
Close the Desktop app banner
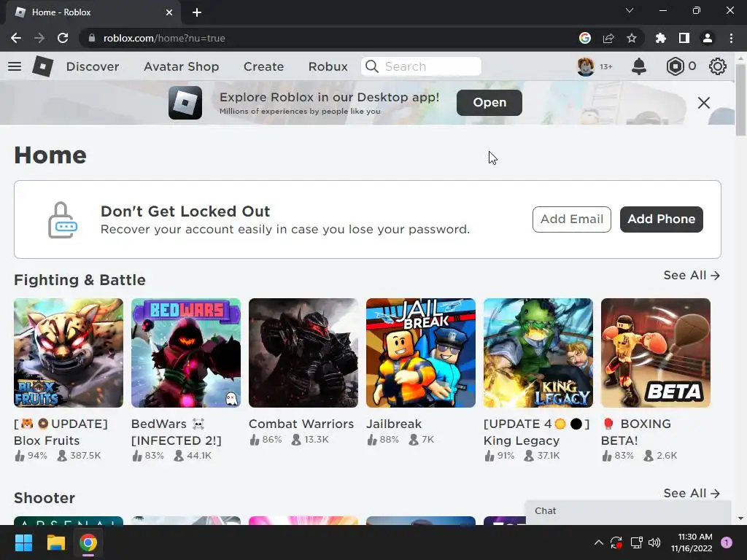click(x=704, y=102)
